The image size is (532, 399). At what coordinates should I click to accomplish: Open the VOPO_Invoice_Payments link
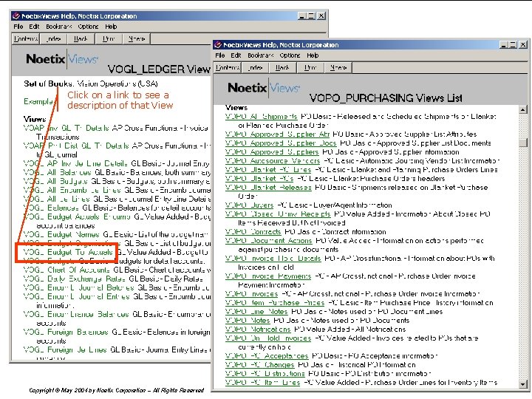[x=268, y=276]
